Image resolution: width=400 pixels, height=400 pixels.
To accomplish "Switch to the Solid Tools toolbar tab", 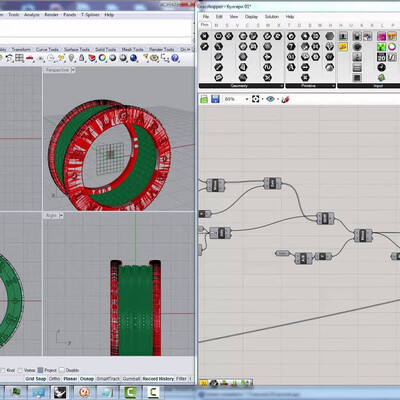I will point(105,49).
